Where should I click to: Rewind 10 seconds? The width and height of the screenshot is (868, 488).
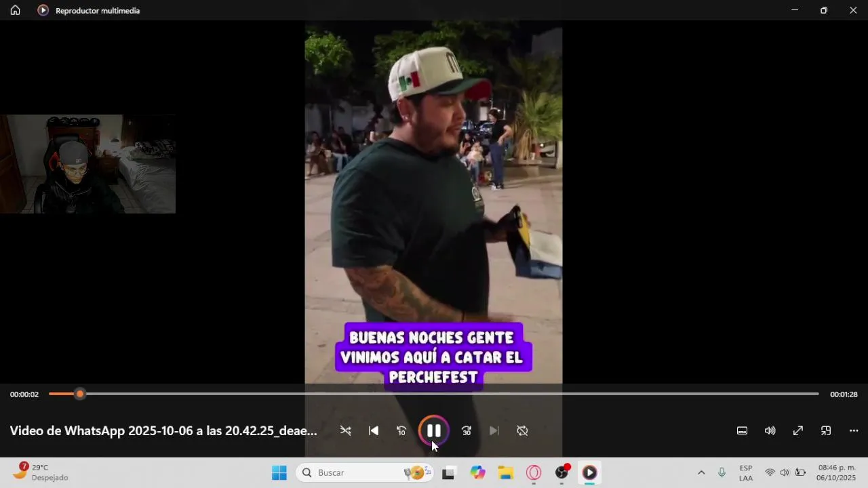401,430
